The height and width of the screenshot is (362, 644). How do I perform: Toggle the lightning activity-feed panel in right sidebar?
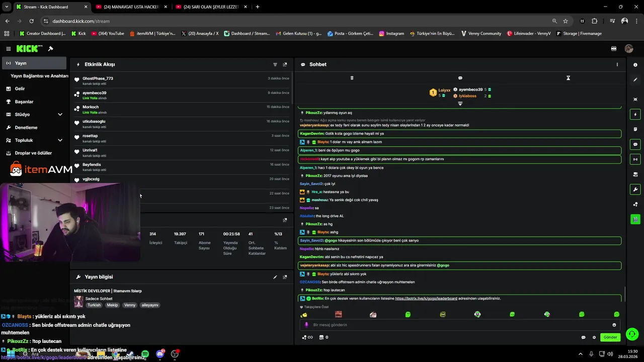[x=635, y=115]
